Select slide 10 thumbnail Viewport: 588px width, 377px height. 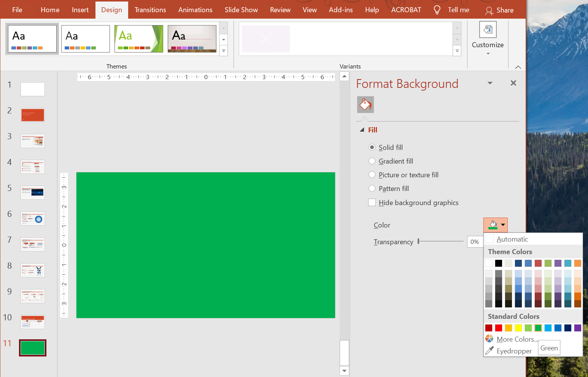[33, 322]
